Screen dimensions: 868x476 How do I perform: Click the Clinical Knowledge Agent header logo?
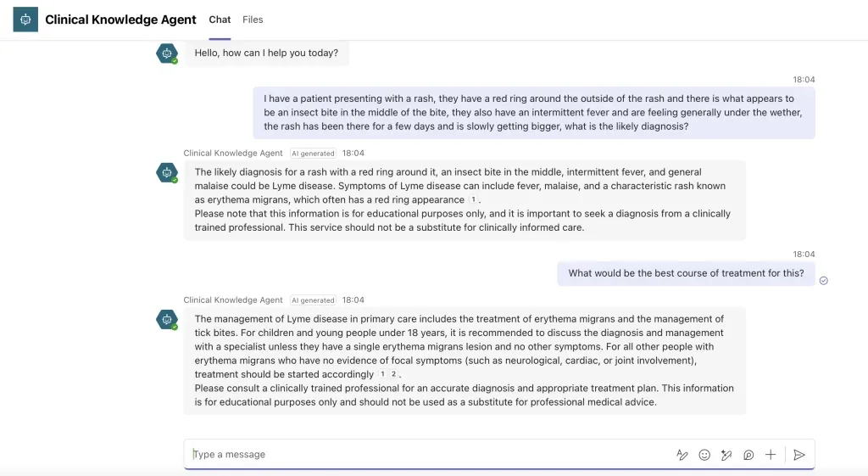point(25,20)
